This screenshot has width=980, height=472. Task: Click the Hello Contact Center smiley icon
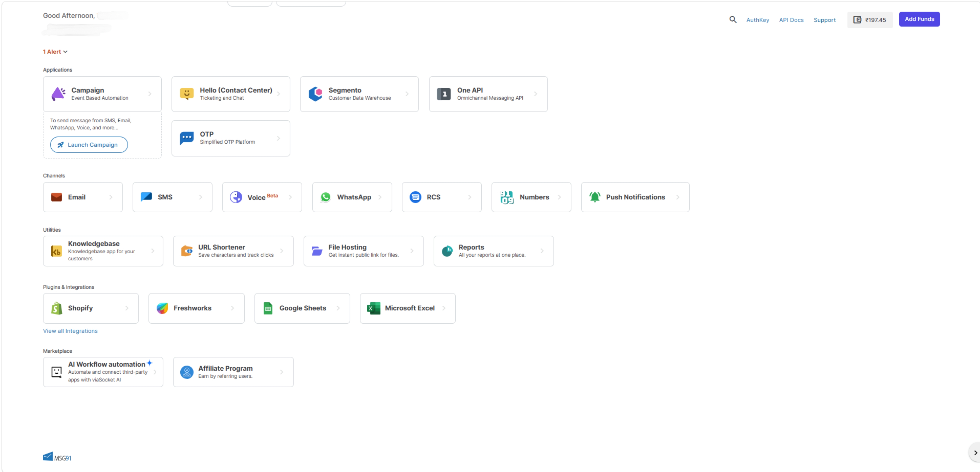coord(187,94)
